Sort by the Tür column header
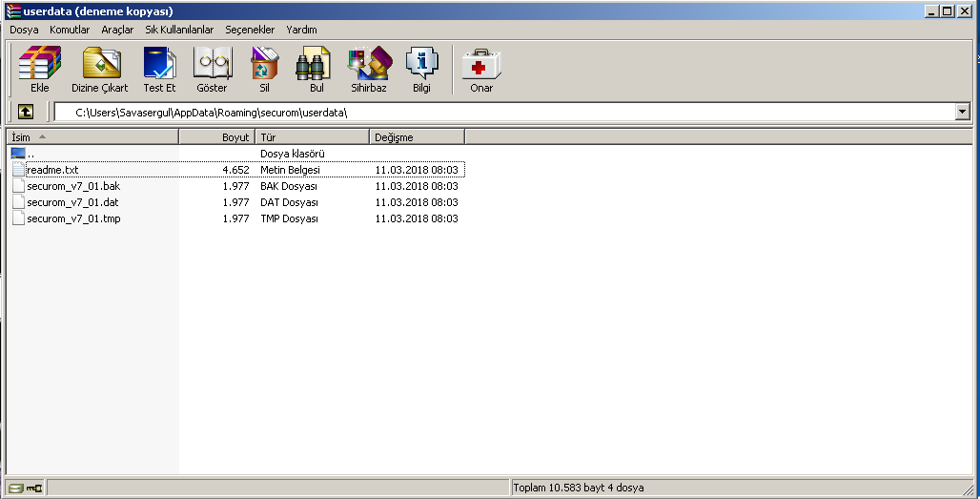Screen dimensions: 980x499 click(313, 137)
